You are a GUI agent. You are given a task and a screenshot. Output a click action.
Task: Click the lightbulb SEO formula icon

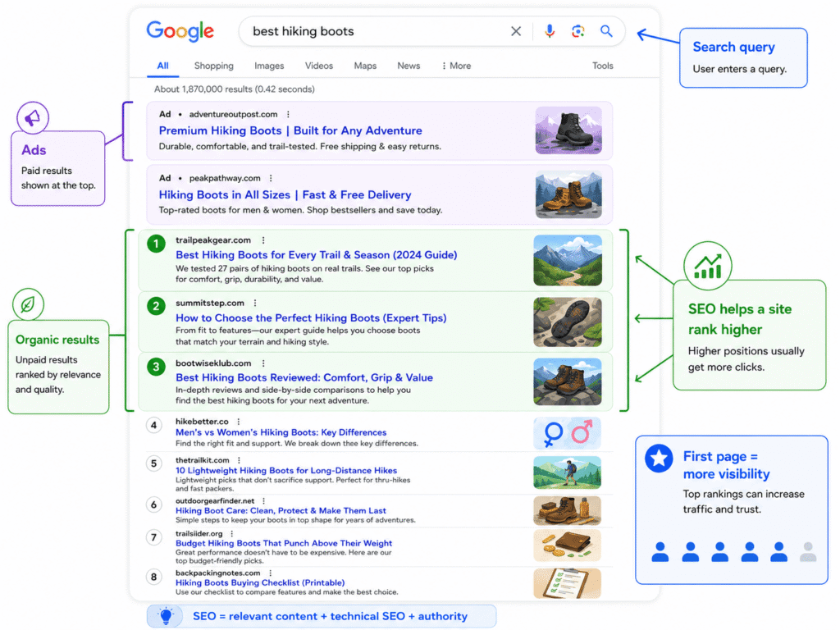(x=166, y=616)
